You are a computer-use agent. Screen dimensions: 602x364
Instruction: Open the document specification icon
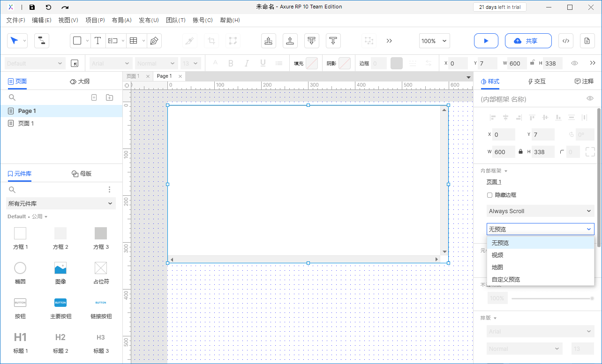tap(587, 41)
